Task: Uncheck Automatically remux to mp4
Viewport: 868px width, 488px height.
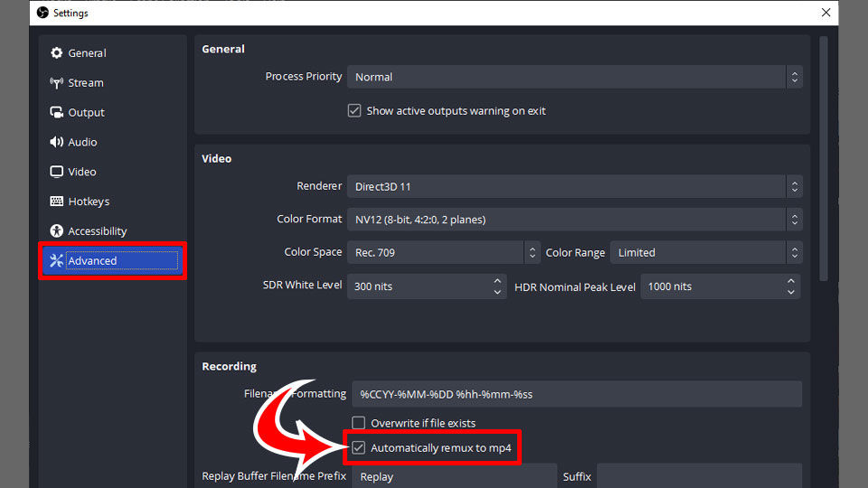Action: [359, 447]
